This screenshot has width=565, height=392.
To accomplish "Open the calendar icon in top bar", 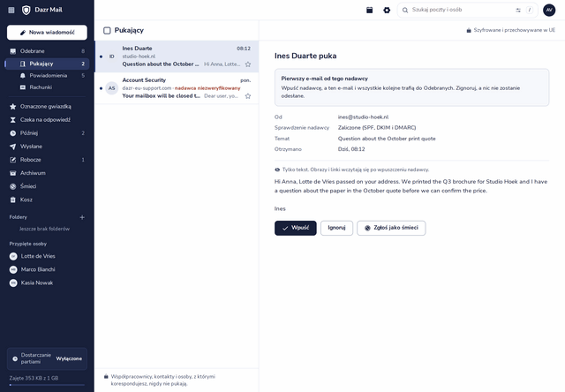I will tap(369, 10).
